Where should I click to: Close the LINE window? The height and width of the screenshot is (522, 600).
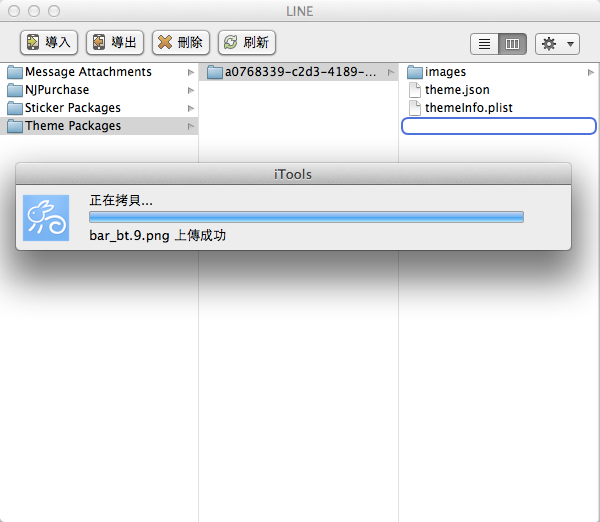pyautogui.click(x=14, y=11)
